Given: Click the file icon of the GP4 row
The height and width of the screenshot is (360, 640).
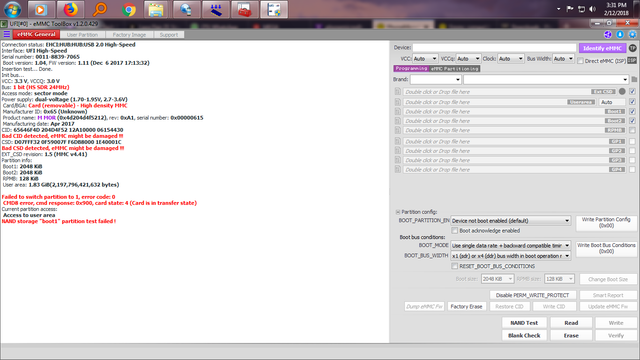Looking at the screenshot, I should 398,169.
